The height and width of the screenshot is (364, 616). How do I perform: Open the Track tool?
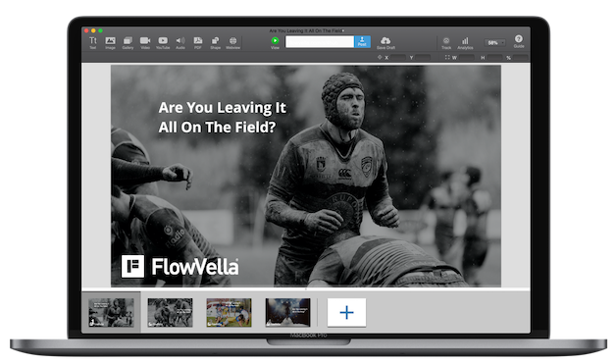(x=446, y=43)
